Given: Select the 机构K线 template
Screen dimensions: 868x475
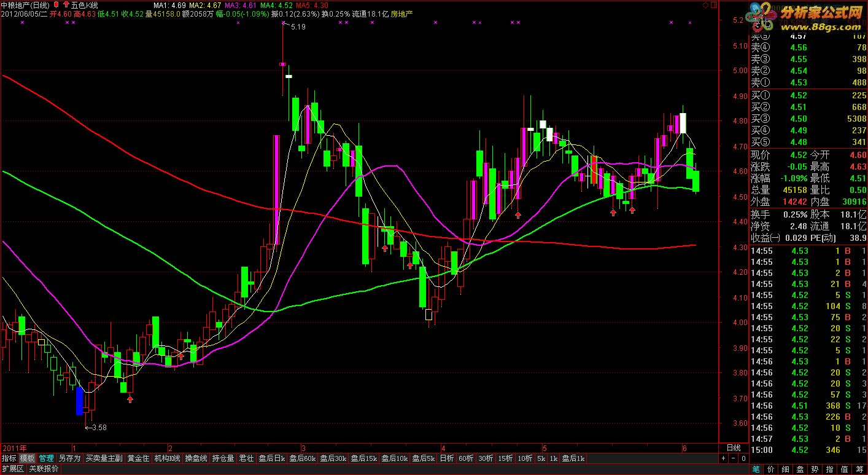Looking at the screenshot, I should coord(168,458).
